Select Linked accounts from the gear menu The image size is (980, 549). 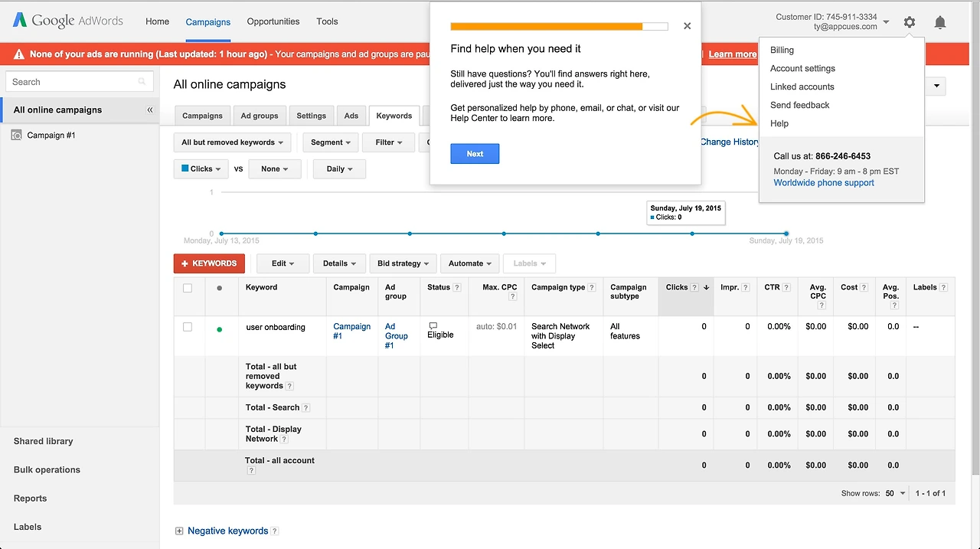pyautogui.click(x=802, y=87)
